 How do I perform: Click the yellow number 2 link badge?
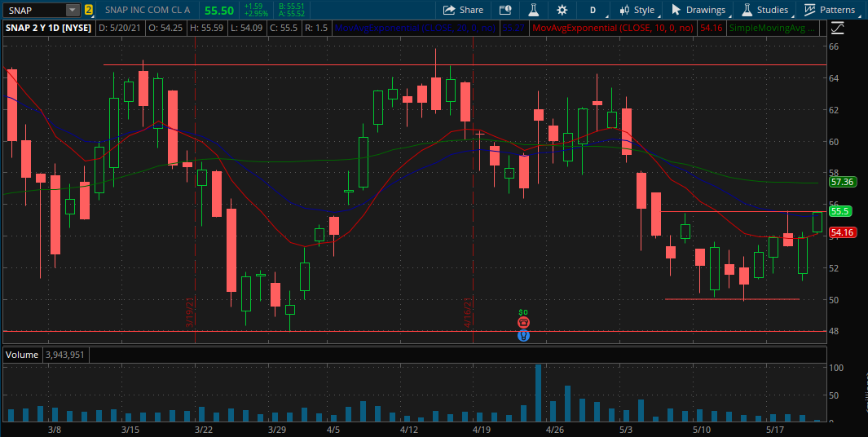tap(89, 10)
